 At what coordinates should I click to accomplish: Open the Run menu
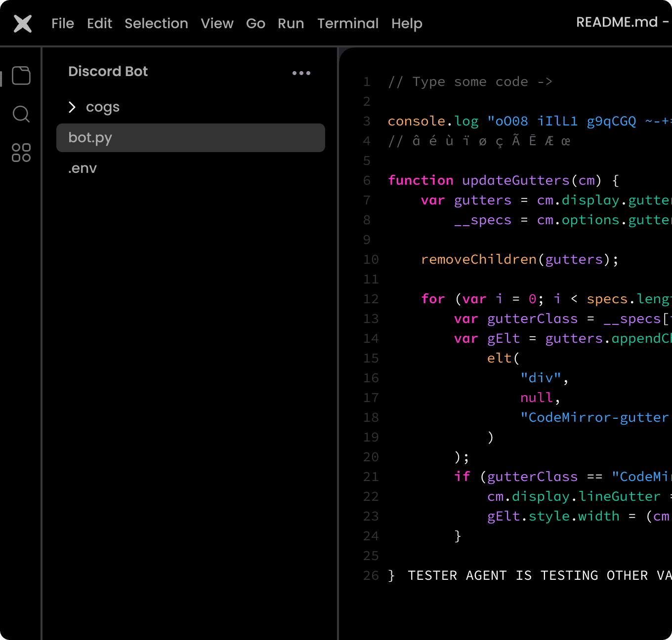291,23
